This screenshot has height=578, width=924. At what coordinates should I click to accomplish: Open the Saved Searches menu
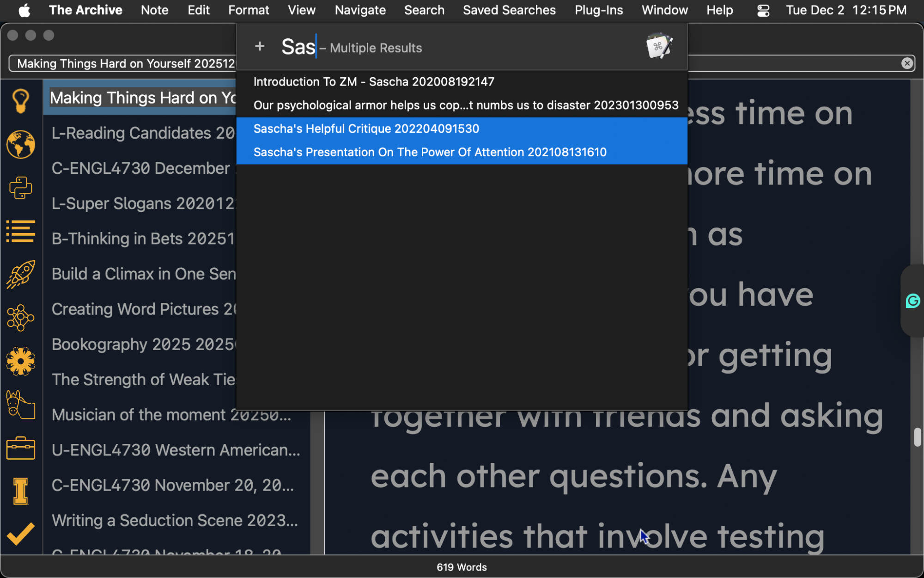tap(509, 10)
